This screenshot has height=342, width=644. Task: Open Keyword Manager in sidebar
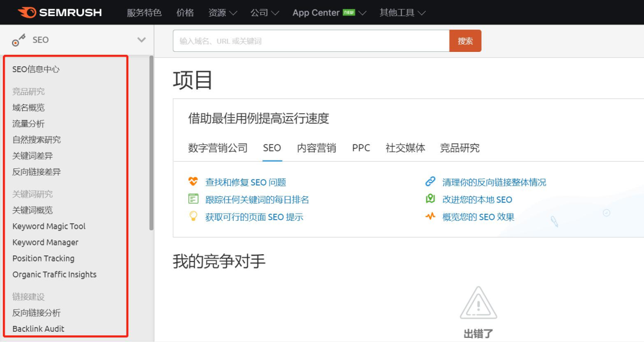coord(45,242)
